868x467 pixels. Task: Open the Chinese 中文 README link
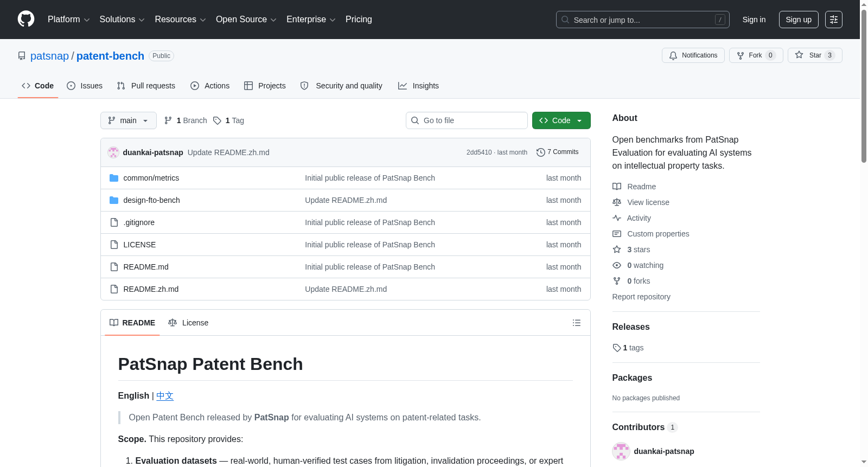pos(165,396)
